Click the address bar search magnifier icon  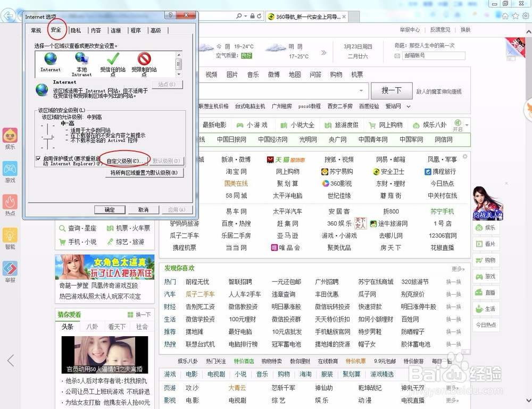(x=239, y=16)
